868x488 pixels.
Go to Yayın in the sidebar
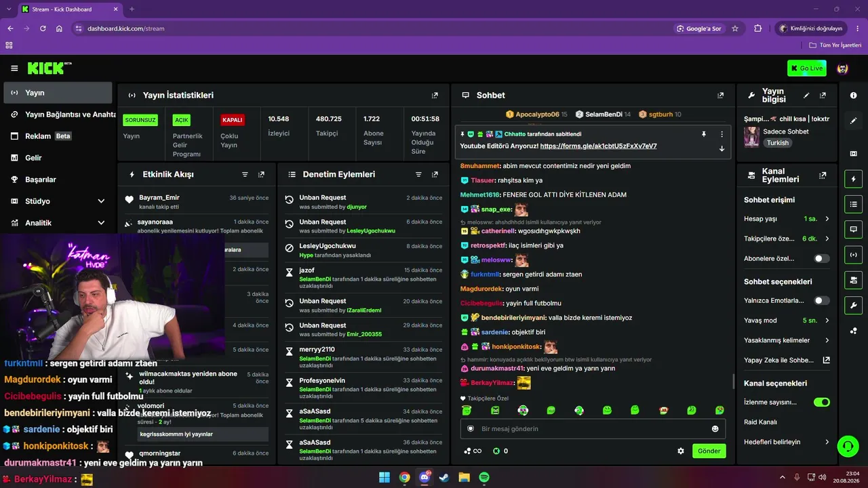click(58, 93)
